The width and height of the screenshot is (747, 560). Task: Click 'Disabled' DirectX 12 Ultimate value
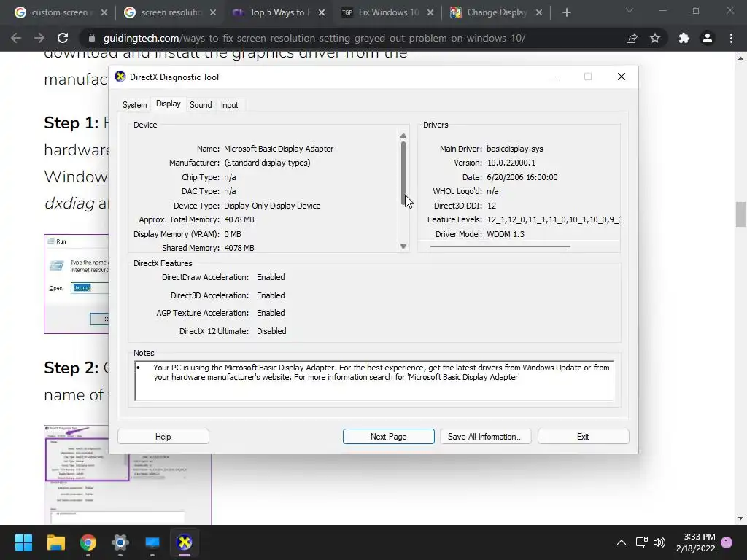[271, 331]
